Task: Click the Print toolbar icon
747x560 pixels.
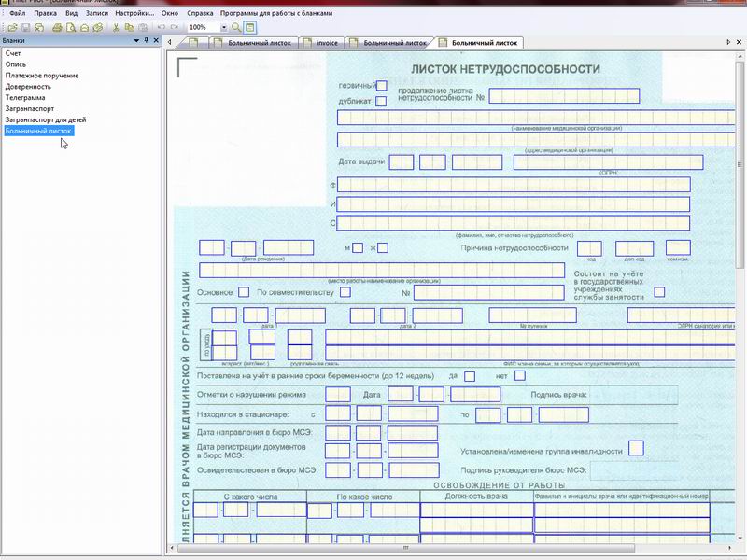Action: point(57,28)
